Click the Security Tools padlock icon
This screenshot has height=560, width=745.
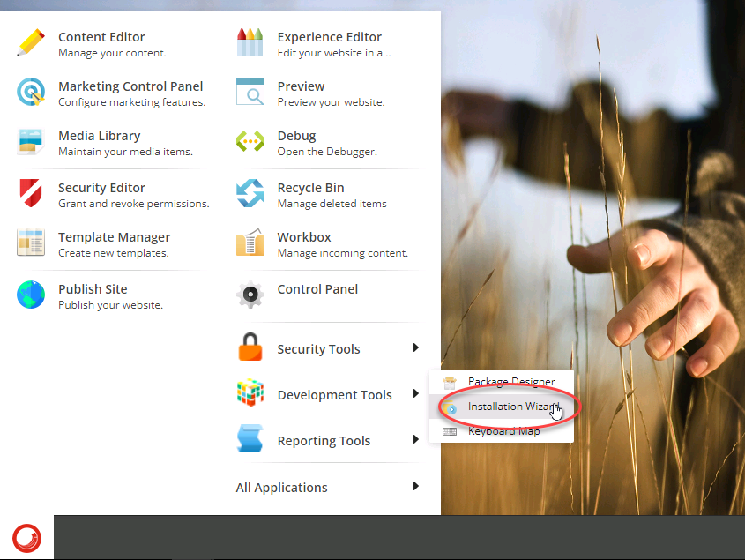click(250, 347)
